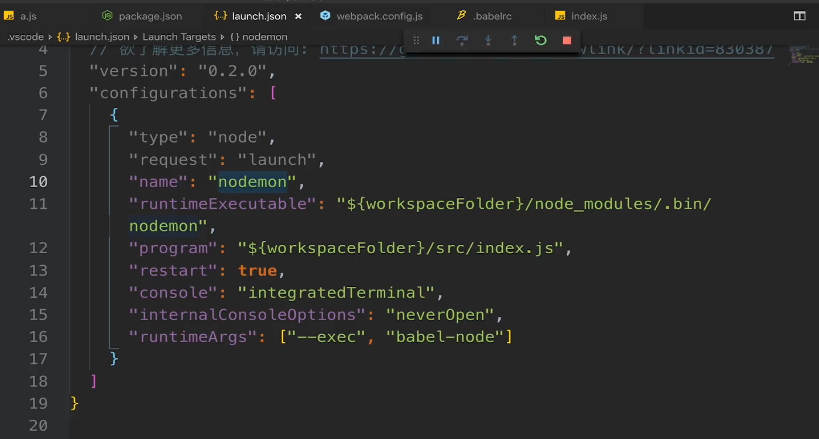This screenshot has height=439, width=819.
Task: Click the package.json tab file icon
Action: [107, 16]
